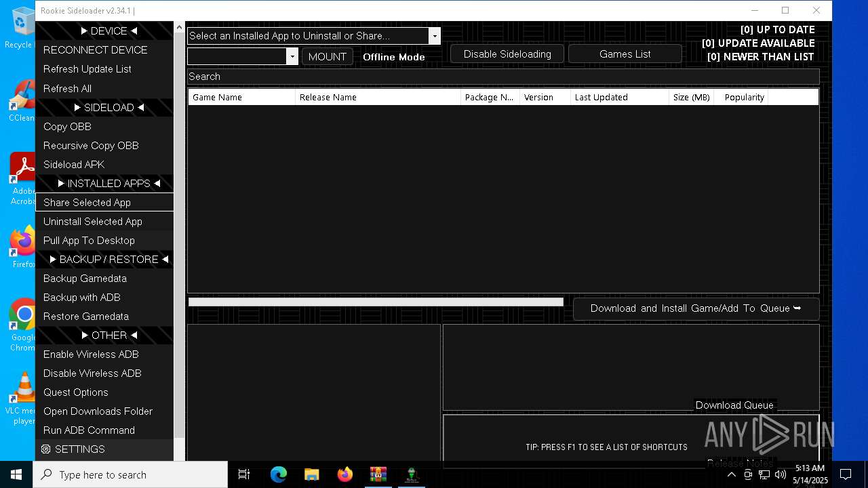Click the download progress bar
The image size is (868, 488).
[376, 302]
